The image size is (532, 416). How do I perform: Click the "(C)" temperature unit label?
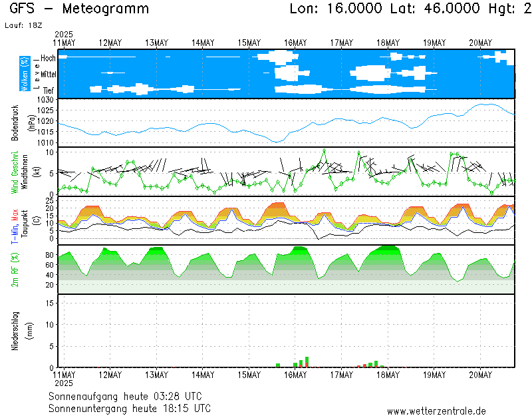pyautogui.click(x=37, y=221)
